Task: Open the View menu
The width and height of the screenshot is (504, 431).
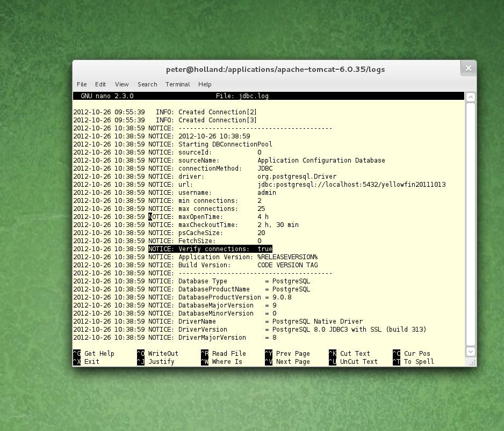Action: coord(121,84)
